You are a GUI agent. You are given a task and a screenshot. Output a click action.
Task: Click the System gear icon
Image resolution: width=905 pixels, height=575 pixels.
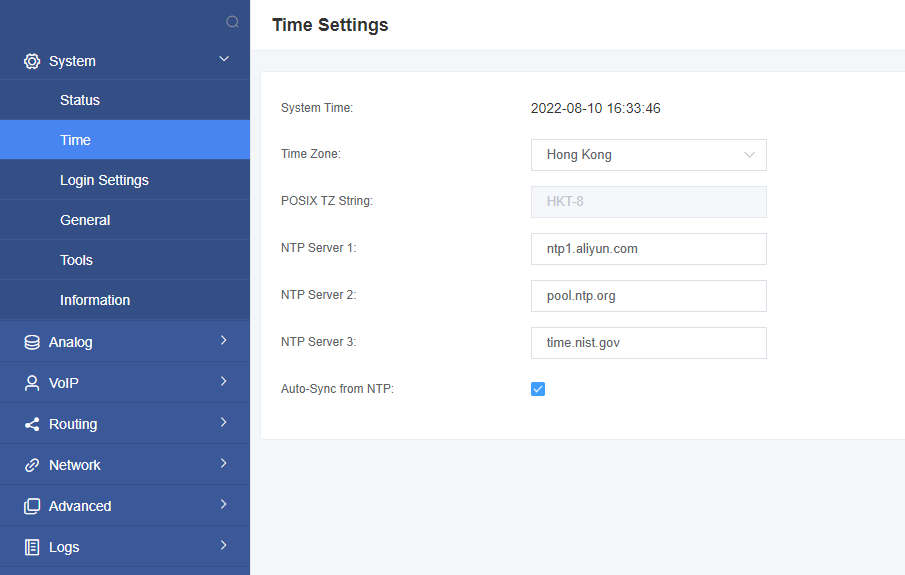[x=32, y=61]
